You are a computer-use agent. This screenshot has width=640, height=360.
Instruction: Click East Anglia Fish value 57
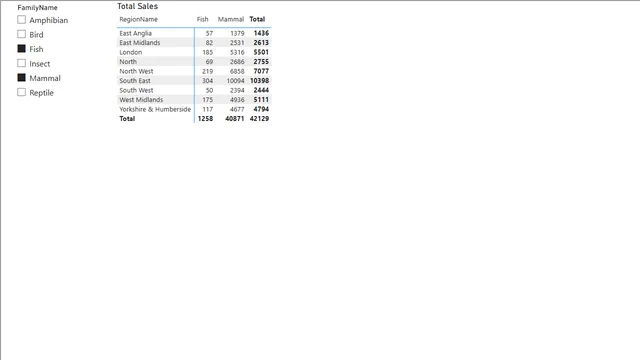coord(209,33)
